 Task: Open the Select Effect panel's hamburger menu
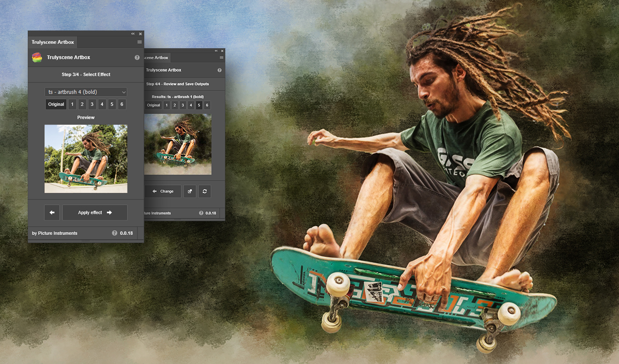(140, 42)
